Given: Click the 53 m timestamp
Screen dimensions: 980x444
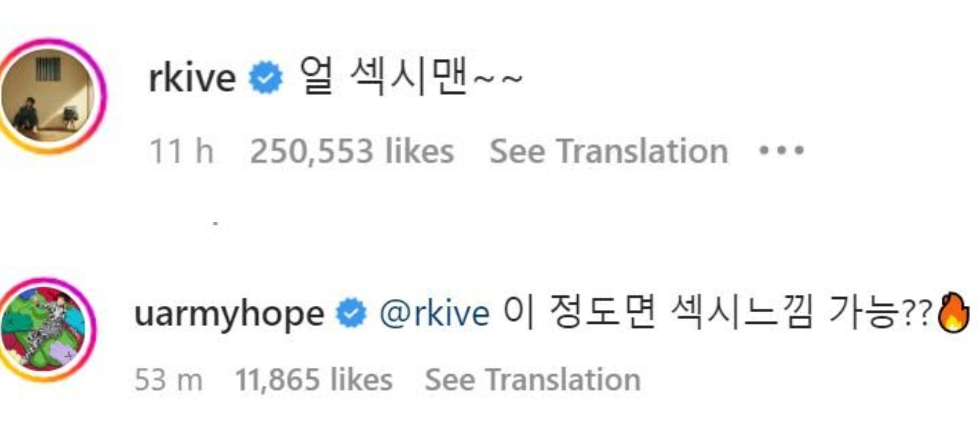Looking at the screenshot, I should point(168,379).
